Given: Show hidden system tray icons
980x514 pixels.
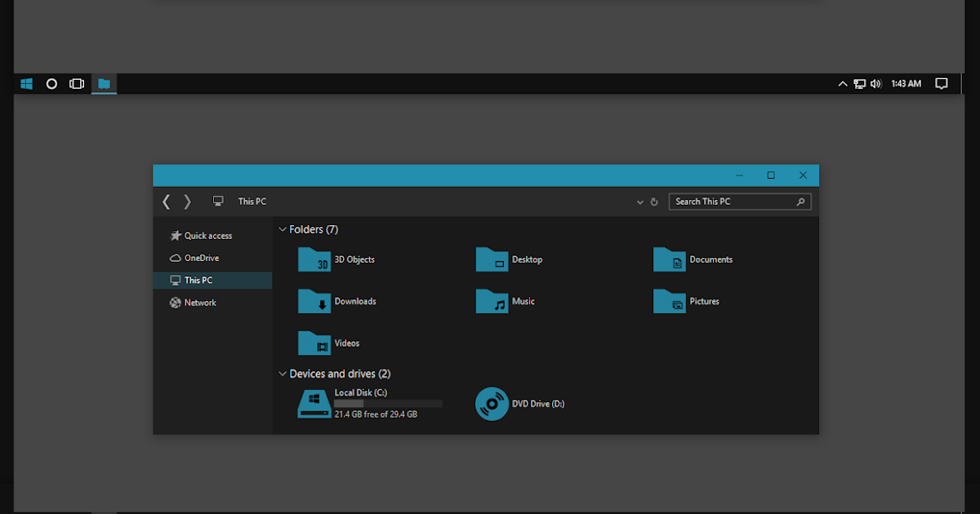Looking at the screenshot, I should [843, 83].
